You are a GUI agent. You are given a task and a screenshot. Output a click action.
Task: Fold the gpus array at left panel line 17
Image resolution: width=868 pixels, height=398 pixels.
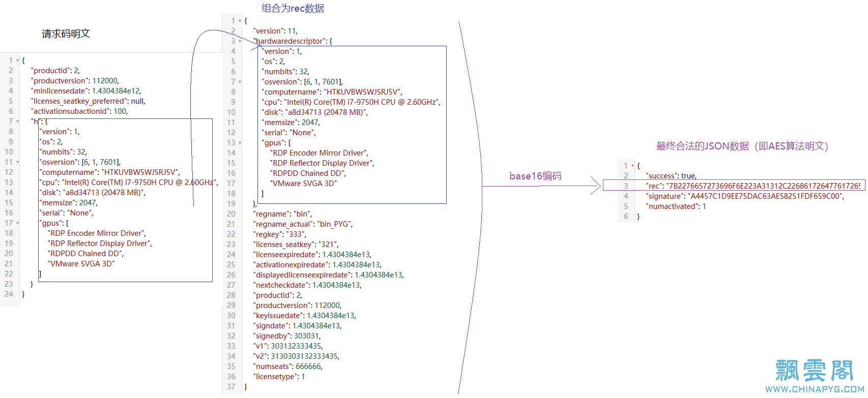pos(17,223)
